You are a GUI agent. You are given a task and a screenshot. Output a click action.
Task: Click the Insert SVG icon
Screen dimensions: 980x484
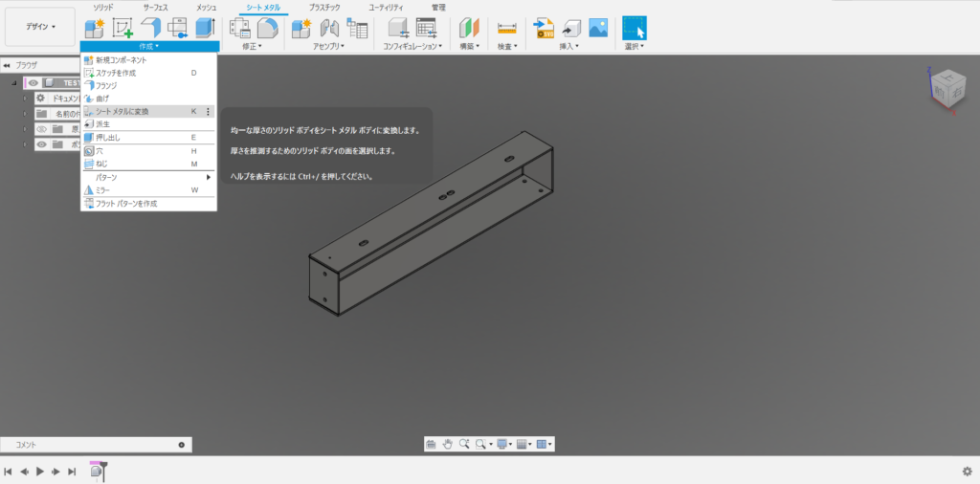(x=544, y=28)
